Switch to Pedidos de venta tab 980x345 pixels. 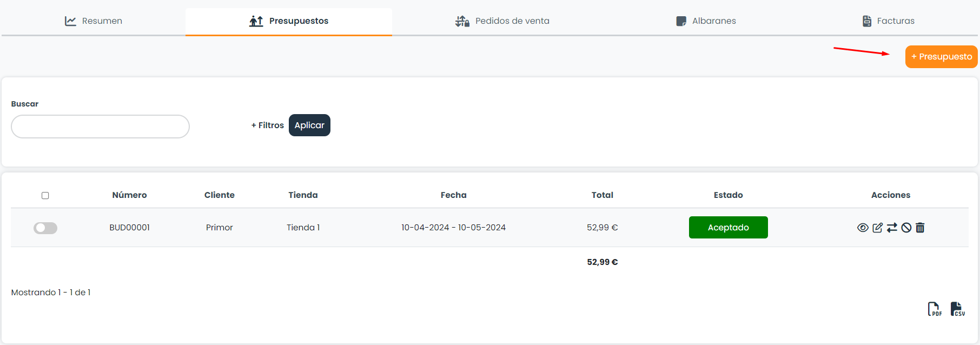click(502, 21)
